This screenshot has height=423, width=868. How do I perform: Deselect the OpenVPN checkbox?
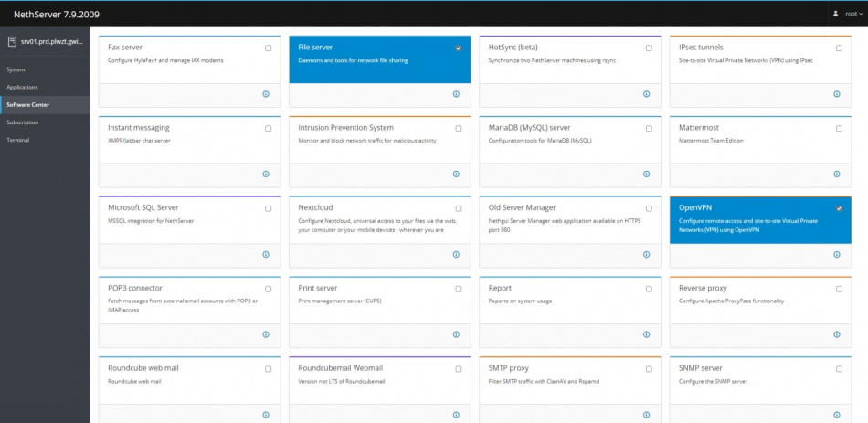[839, 208]
